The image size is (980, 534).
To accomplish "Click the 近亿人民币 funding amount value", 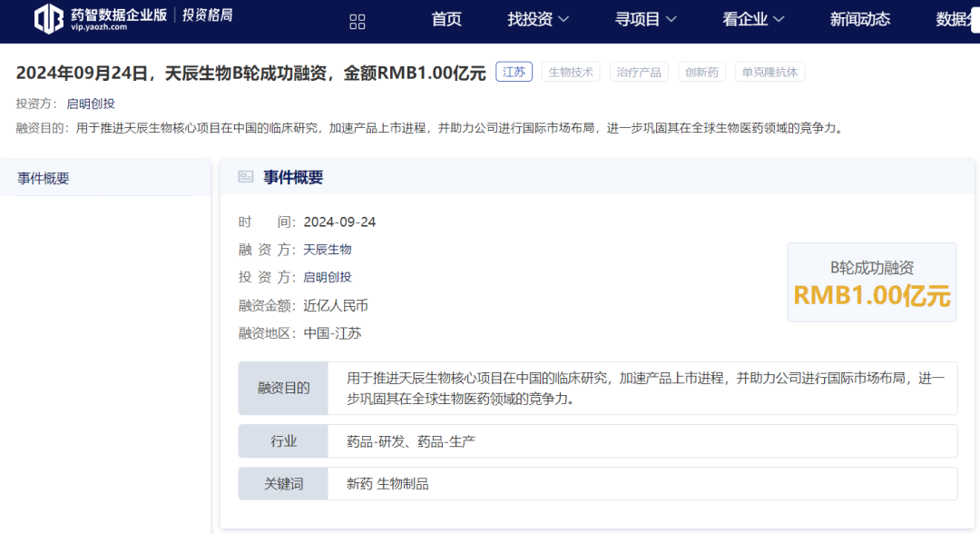I will (x=336, y=306).
